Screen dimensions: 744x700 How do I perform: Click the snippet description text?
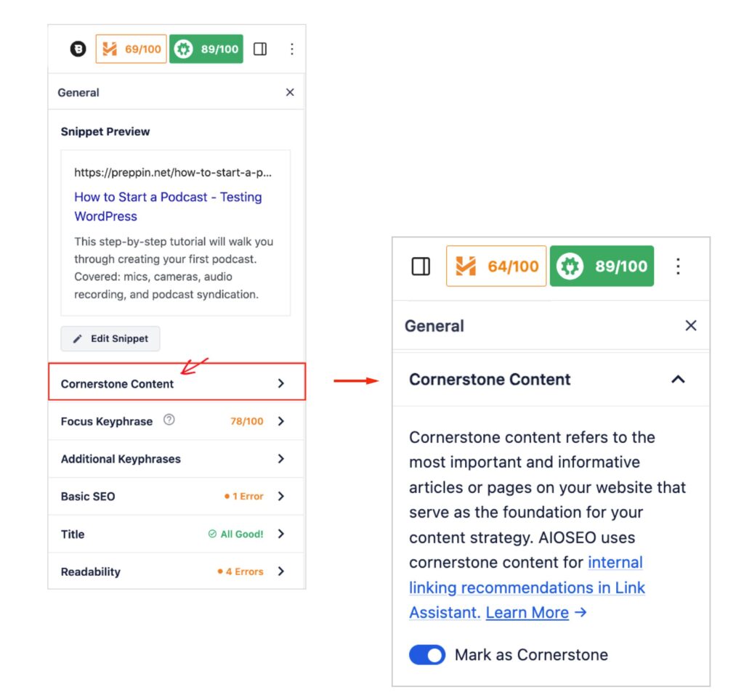174,268
